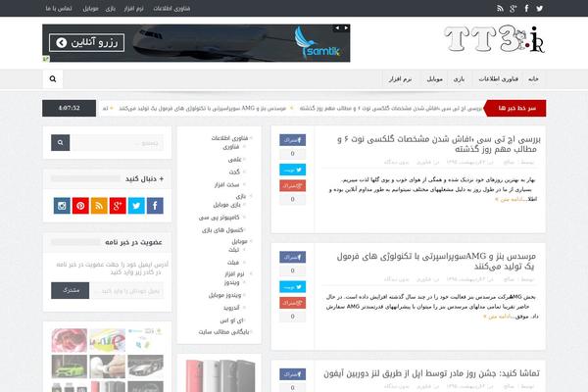588x392 pixels.
Task: Open بازی موبایل category in the list
Action: click(226, 205)
